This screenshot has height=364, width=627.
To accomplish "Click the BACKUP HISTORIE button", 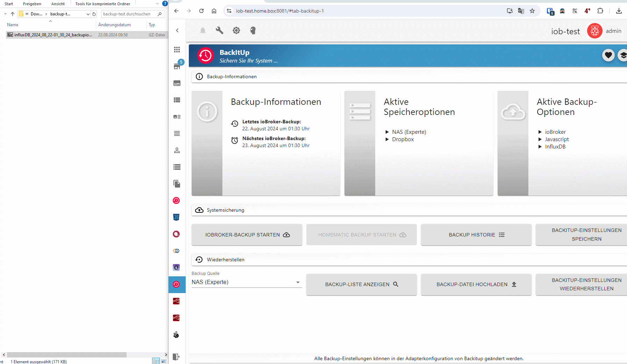I will coord(476,235).
